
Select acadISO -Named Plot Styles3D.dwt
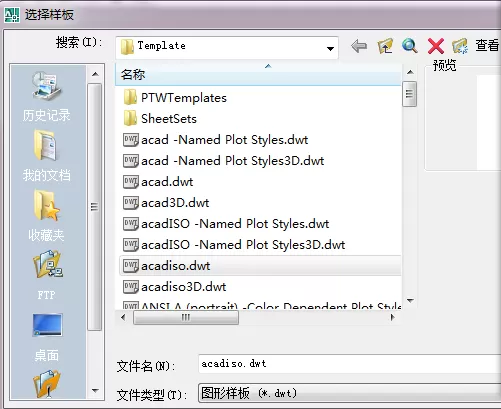pos(243,245)
